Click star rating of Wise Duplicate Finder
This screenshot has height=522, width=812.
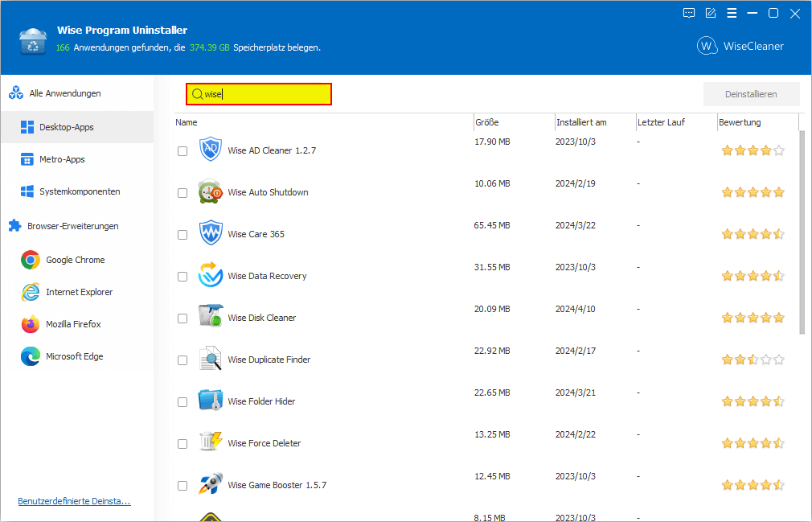tap(753, 360)
